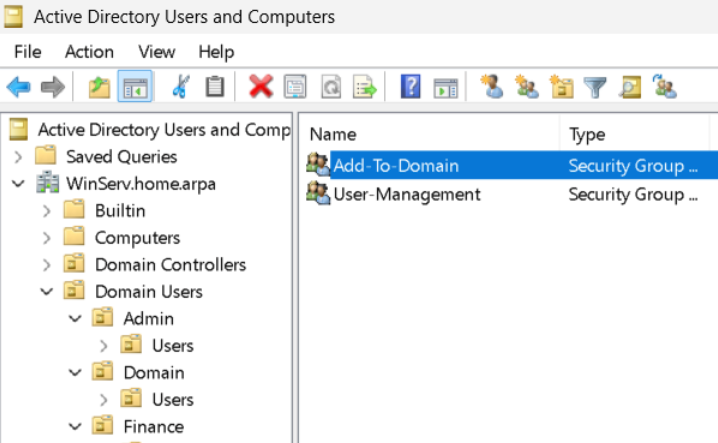
Task: Click the blue Help icon
Action: click(x=410, y=88)
